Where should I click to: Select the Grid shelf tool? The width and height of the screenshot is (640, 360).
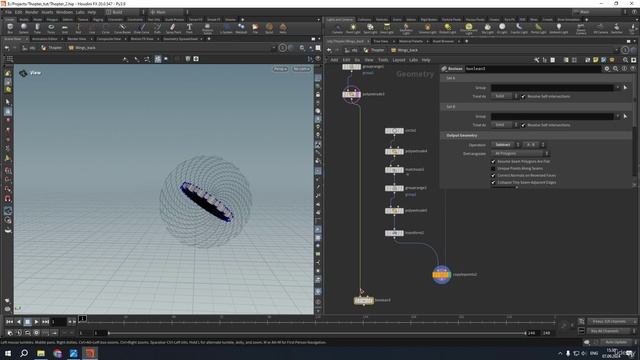pos(64,28)
